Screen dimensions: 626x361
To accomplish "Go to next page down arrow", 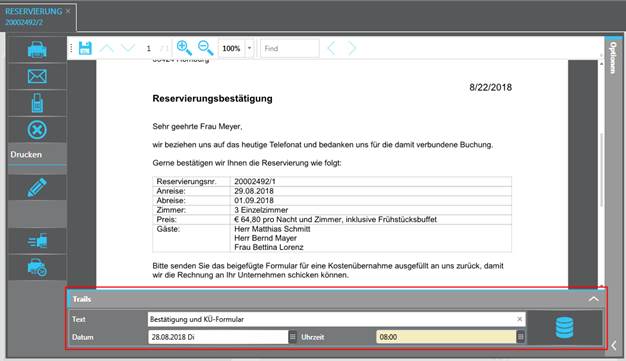I will 128,48.
